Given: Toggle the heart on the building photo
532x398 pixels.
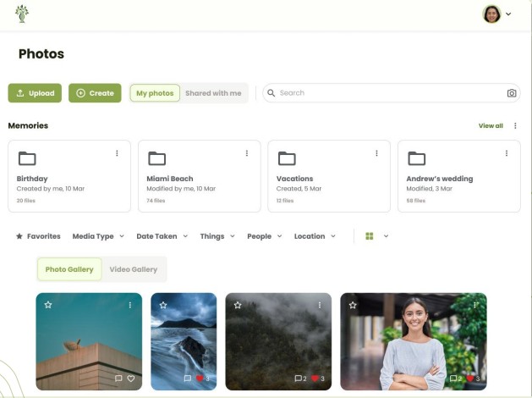Looking at the screenshot, I should [x=131, y=379].
